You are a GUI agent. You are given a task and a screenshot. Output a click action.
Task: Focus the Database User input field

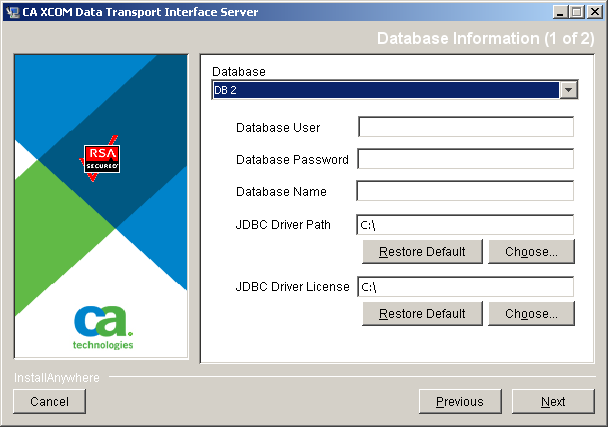[x=466, y=127]
